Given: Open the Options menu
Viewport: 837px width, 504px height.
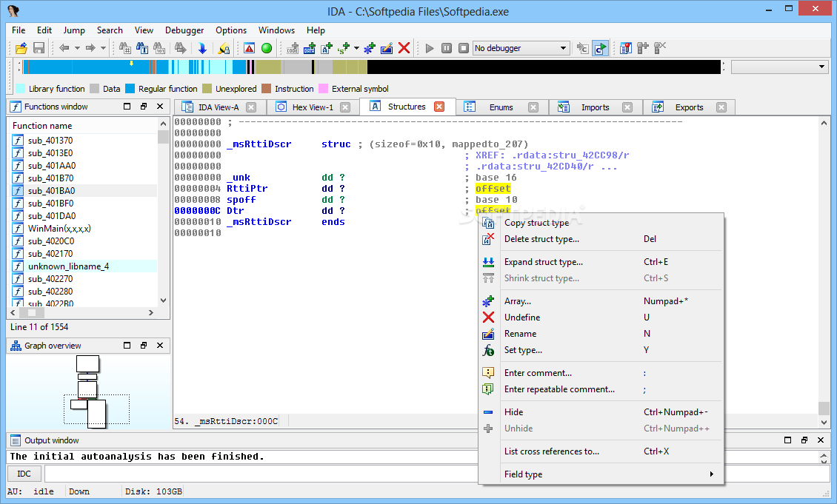Looking at the screenshot, I should (x=231, y=30).
